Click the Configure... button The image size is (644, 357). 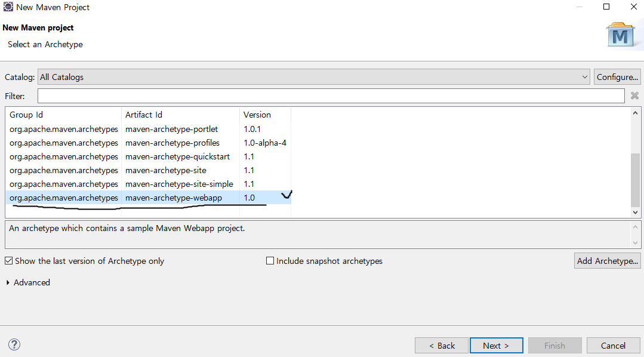pos(617,77)
